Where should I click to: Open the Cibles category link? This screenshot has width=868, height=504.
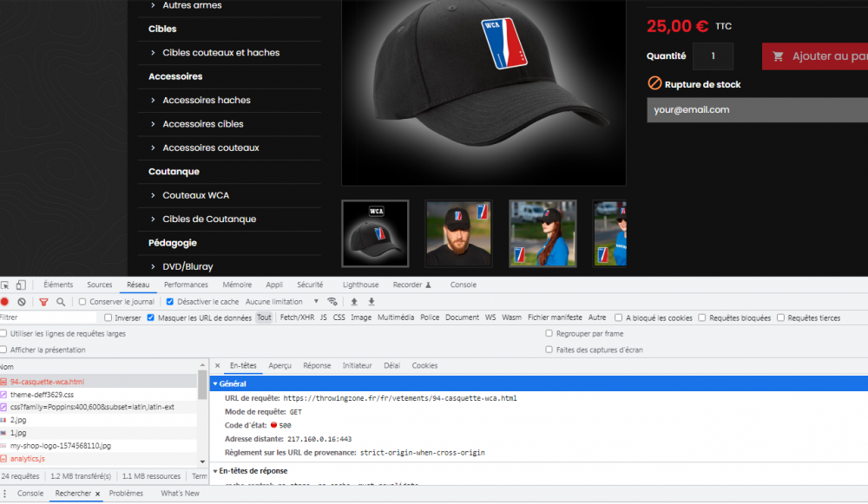[x=162, y=29]
